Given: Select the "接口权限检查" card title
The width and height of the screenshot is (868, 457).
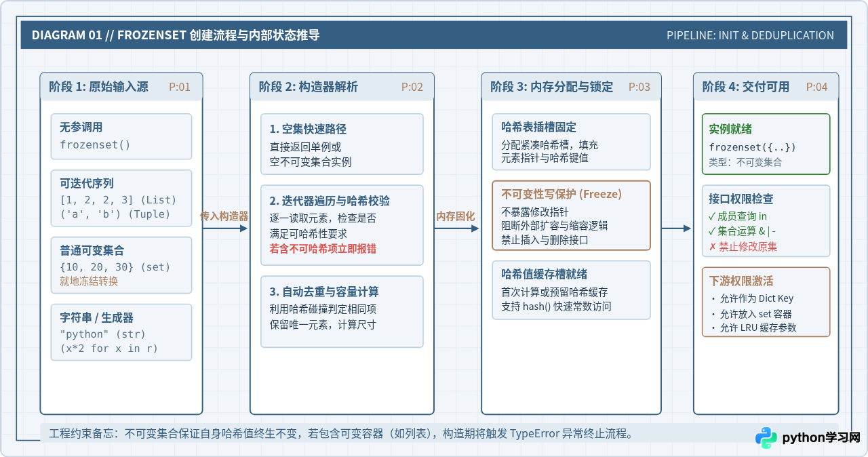Looking at the screenshot, I should point(741,199).
